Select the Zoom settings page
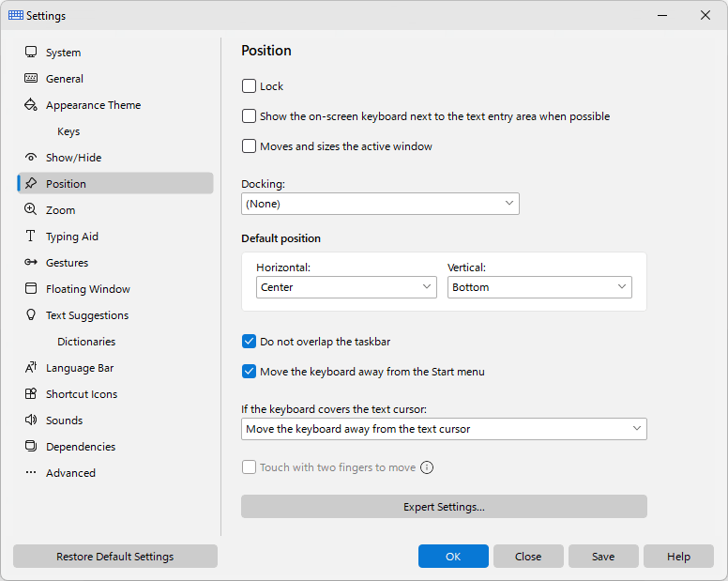This screenshot has height=581, width=728. [115, 210]
